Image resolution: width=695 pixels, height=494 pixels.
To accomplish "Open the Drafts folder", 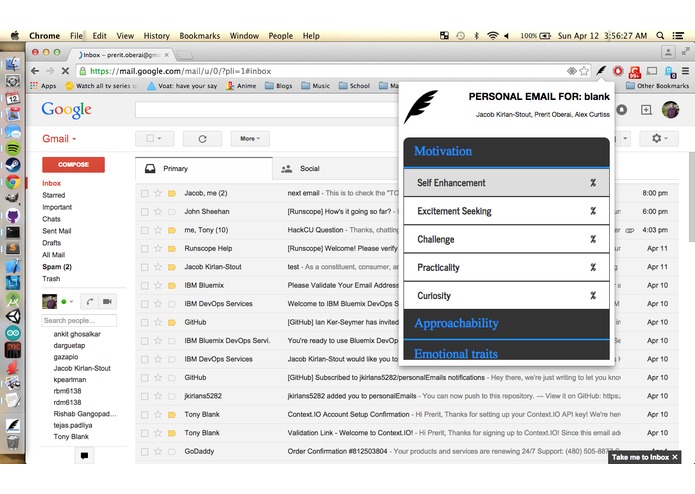I will click(x=51, y=243).
